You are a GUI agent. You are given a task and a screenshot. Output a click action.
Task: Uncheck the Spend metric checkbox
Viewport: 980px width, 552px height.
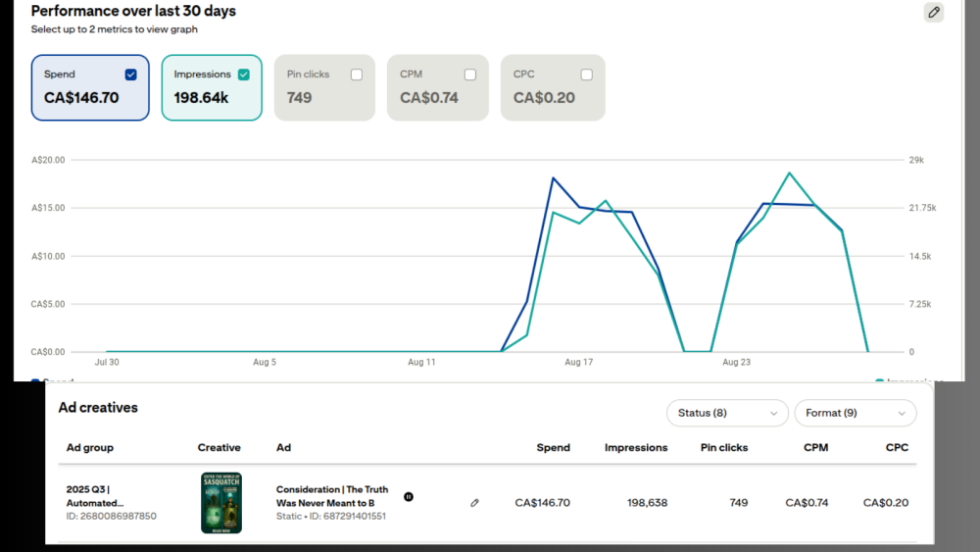tap(131, 75)
